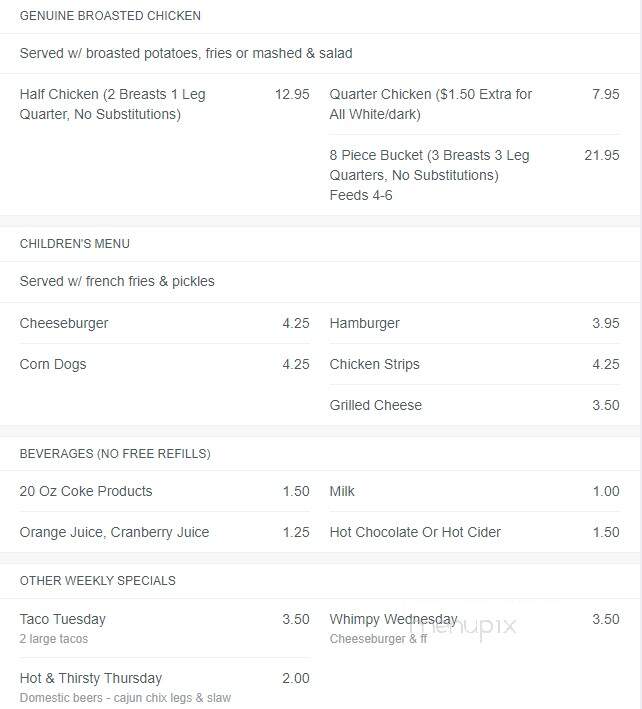Click the Hamburger menu item
This screenshot has width=642, height=709.
474,323
